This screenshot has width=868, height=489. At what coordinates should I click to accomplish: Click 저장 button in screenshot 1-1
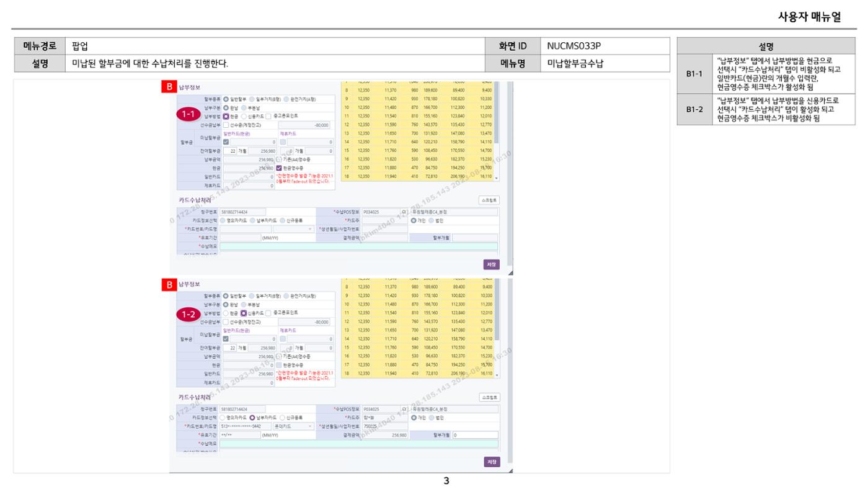click(492, 264)
